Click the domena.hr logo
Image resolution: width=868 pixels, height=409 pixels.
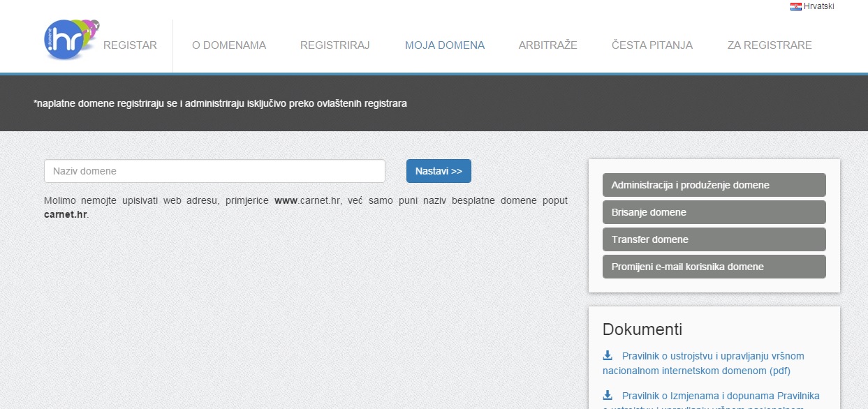(70, 40)
